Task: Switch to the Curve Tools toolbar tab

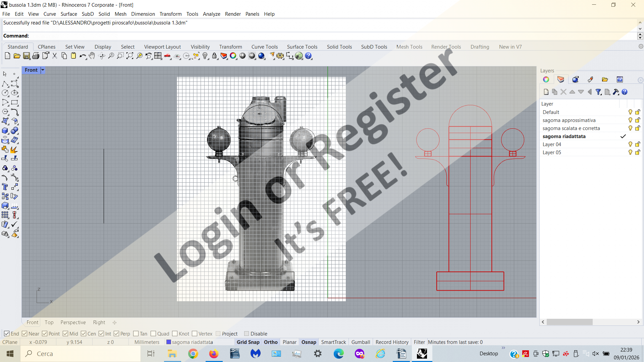Action: click(264, 47)
